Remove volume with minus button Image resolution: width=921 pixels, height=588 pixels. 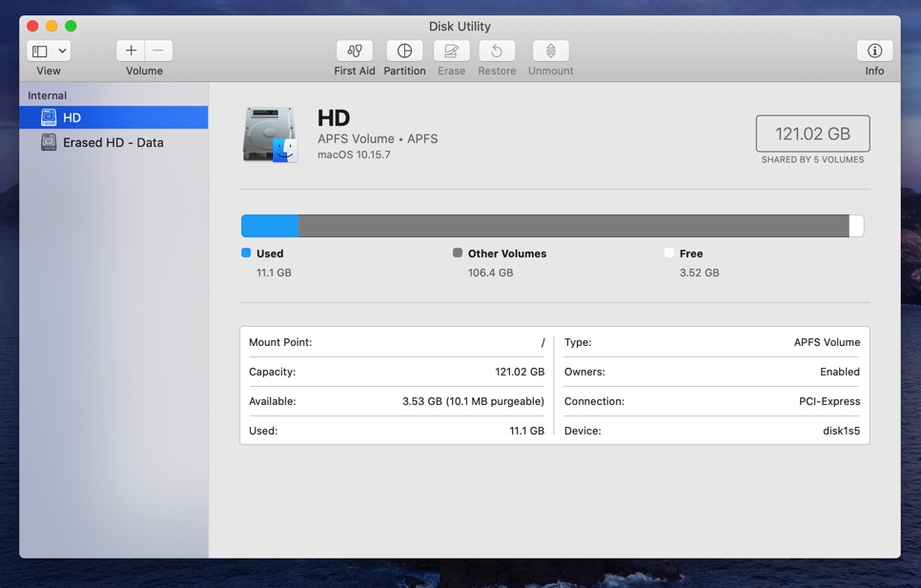click(x=158, y=51)
